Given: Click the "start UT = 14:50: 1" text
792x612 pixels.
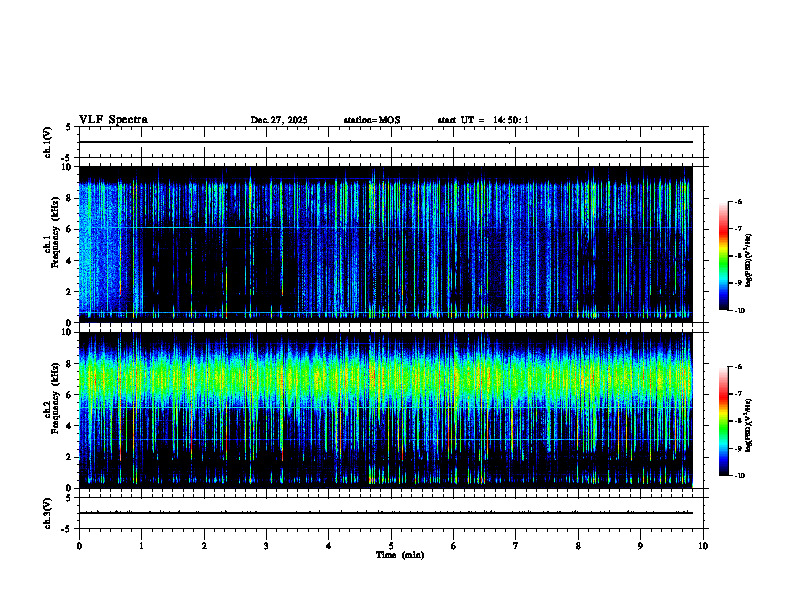Looking at the screenshot, I should click(x=483, y=120).
